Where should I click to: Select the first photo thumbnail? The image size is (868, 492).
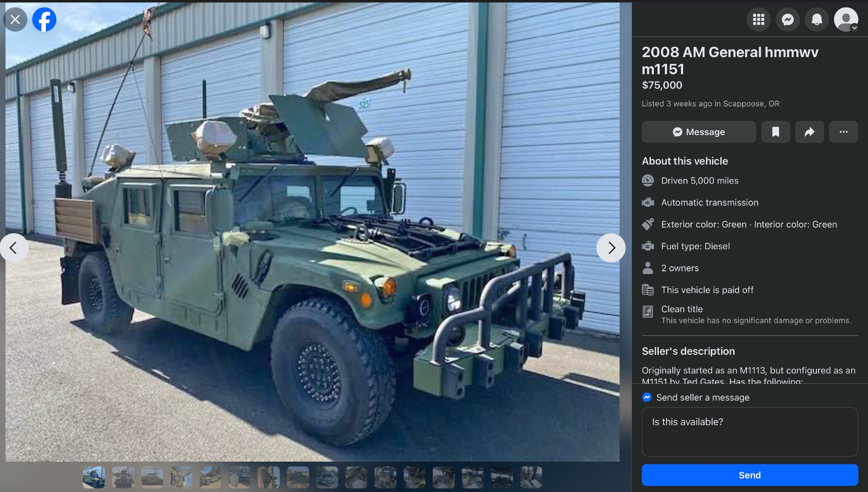(x=94, y=477)
